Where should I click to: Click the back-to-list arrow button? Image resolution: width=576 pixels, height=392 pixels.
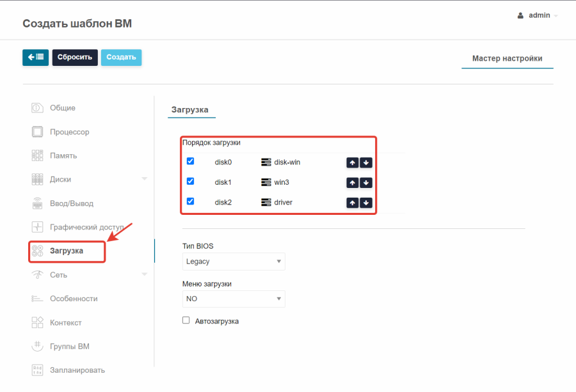36,58
